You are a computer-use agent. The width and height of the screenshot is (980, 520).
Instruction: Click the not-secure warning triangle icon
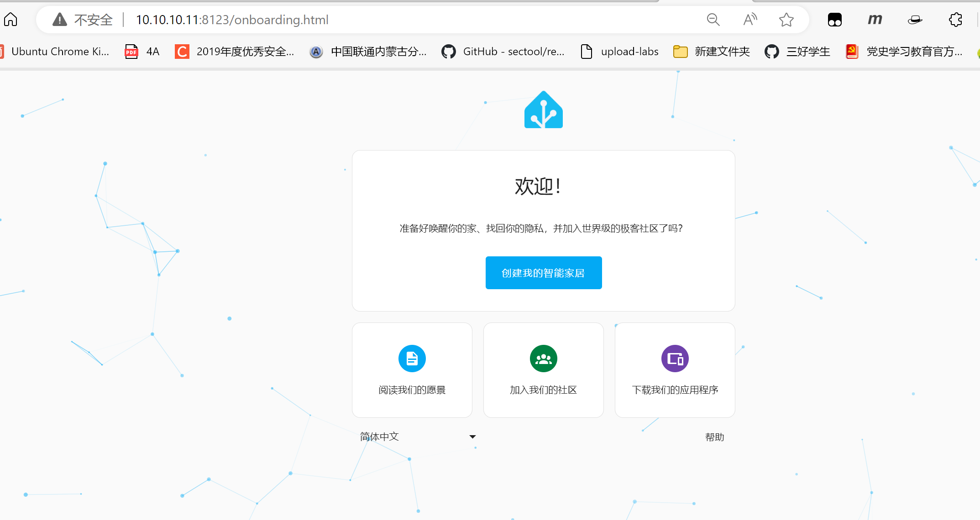(60, 20)
